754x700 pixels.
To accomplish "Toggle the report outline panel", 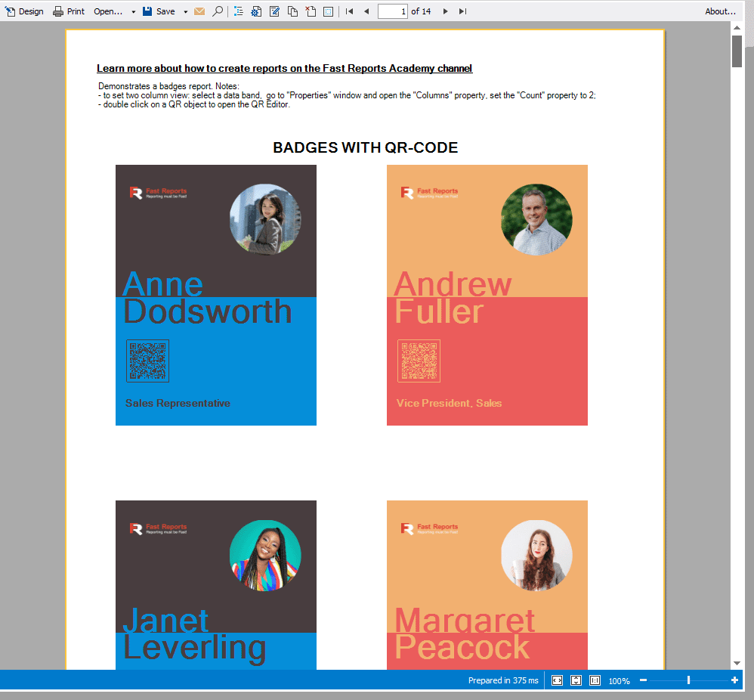I will pos(239,11).
